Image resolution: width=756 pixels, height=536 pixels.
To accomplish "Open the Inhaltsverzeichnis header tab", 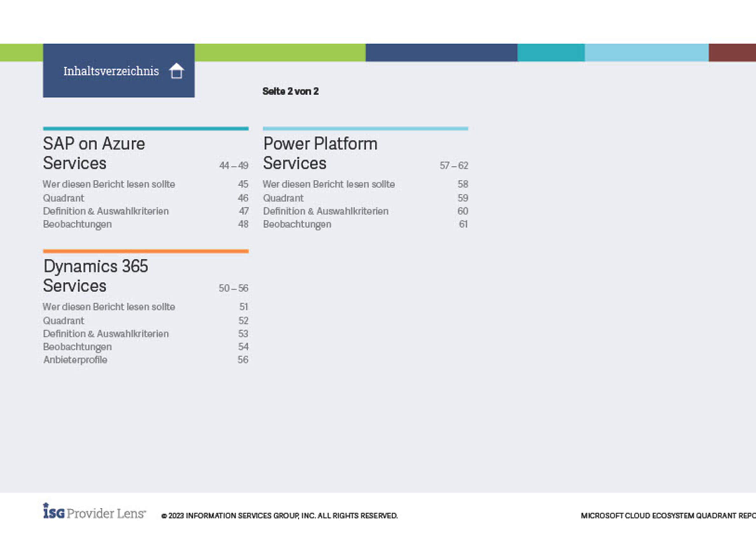I will [x=119, y=70].
